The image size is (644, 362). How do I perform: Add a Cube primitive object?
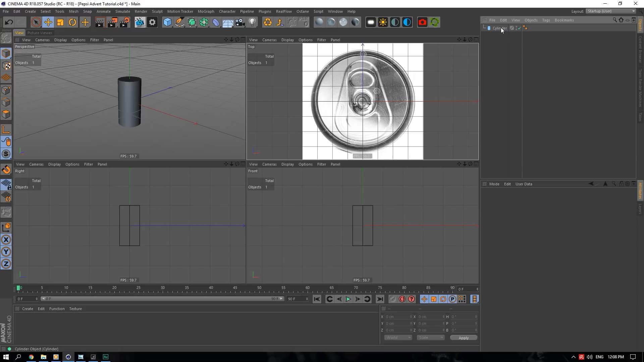pyautogui.click(x=167, y=22)
